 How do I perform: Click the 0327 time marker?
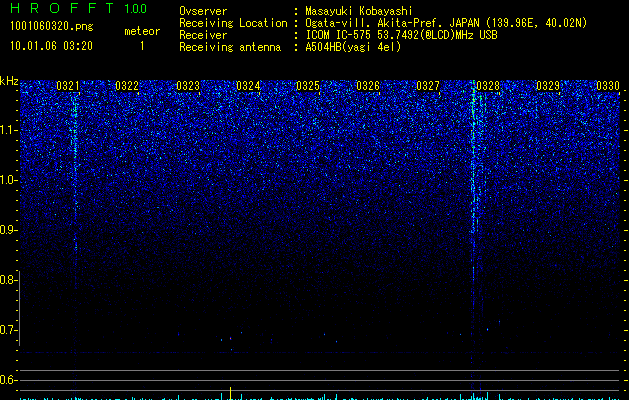(x=428, y=86)
